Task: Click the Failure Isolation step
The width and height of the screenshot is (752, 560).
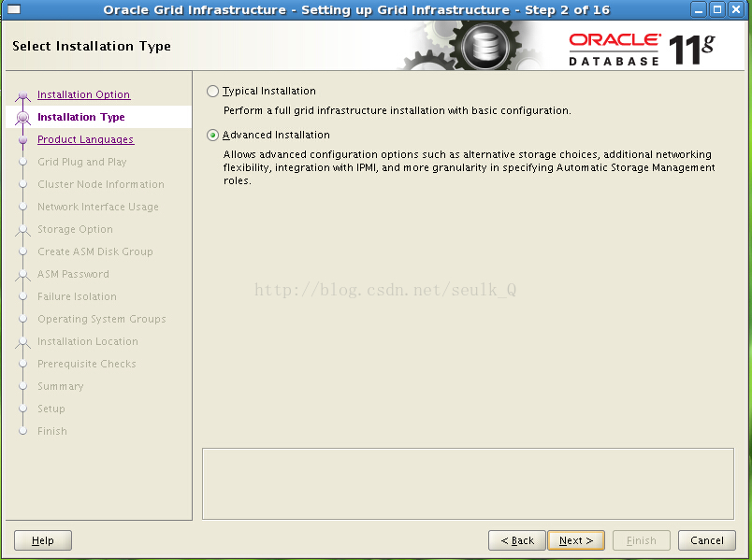Action: (x=78, y=296)
